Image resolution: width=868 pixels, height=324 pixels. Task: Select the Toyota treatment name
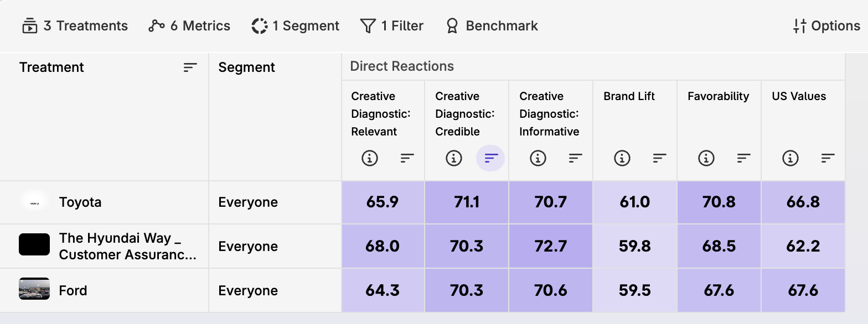[x=80, y=202]
